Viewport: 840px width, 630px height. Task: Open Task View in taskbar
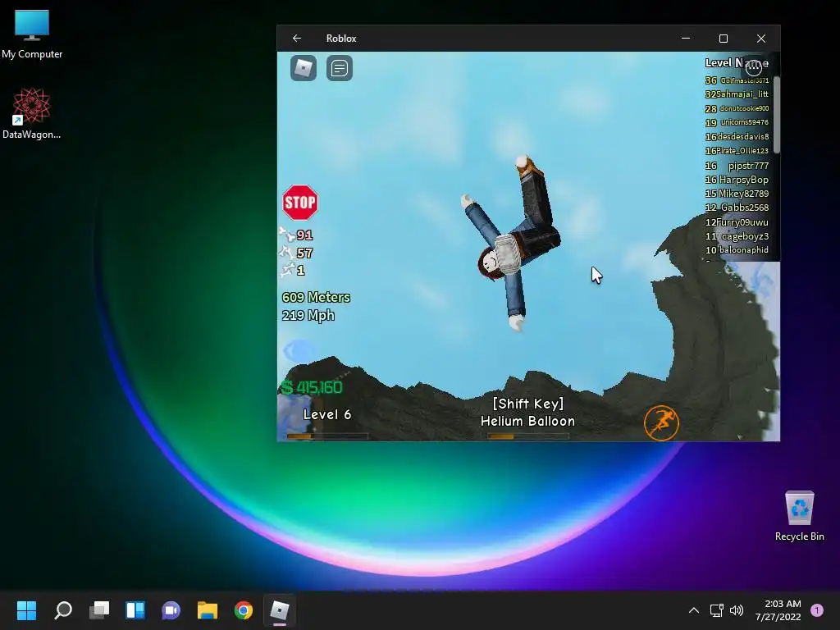point(99,610)
